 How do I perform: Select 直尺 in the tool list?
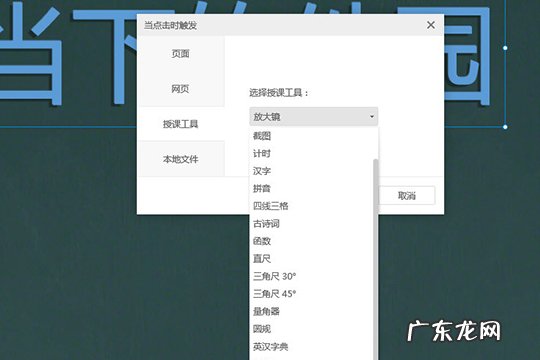(x=311, y=259)
